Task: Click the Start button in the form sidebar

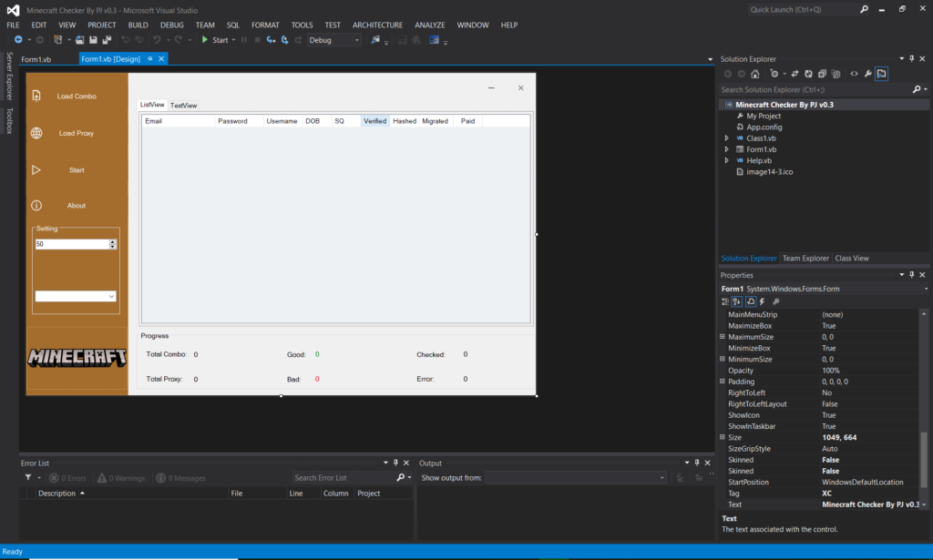Action: (77, 170)
